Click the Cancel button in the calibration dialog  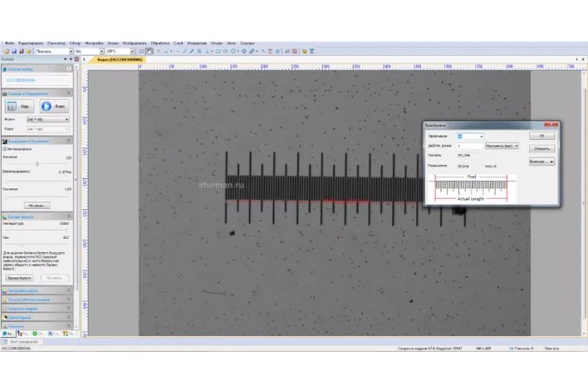[541, 147]
